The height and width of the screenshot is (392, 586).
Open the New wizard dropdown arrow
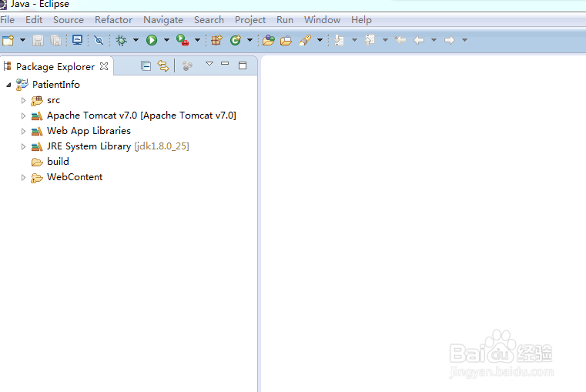[22, 40]
